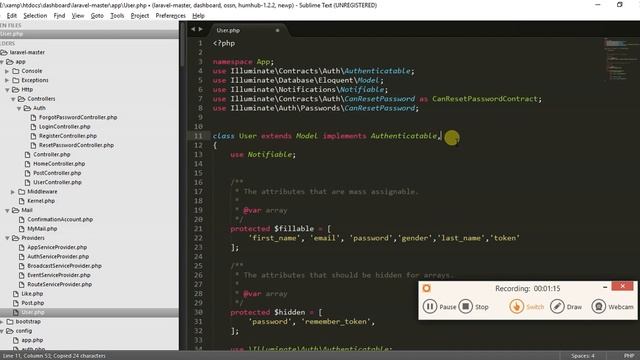Open the Edit menu
Screen dimensions: 640x360
(x=11, y=16)
